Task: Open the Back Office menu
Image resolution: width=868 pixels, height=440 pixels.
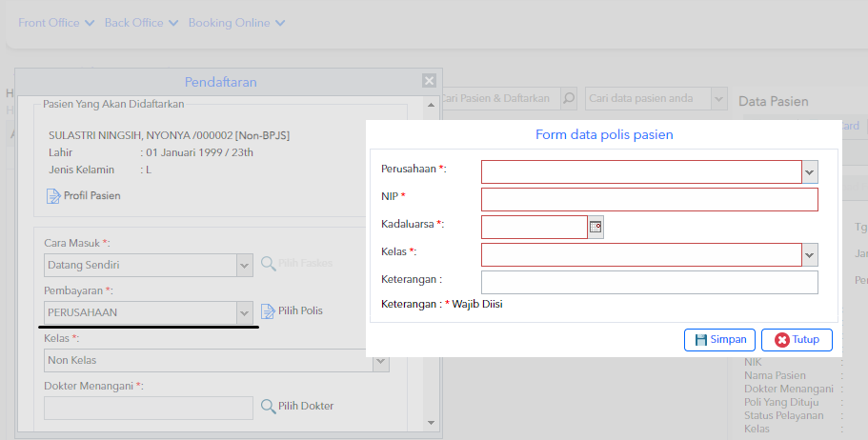Action: (141, 23)
